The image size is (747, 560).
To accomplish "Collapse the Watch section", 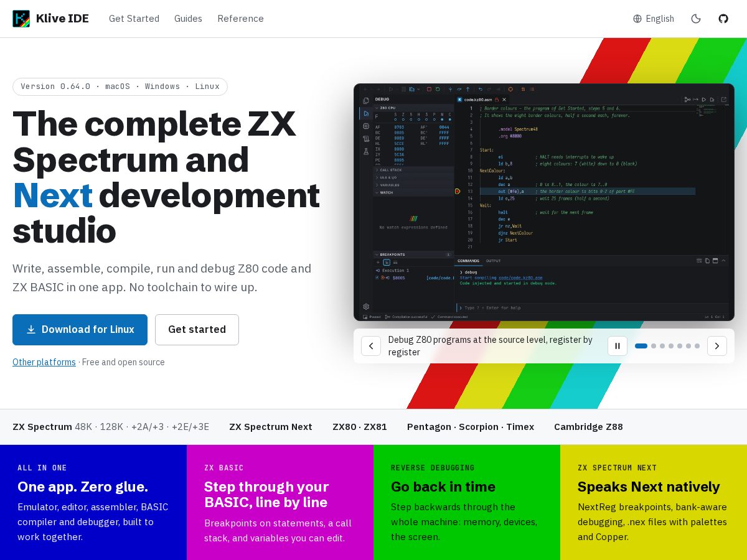I will coord(413,192).
